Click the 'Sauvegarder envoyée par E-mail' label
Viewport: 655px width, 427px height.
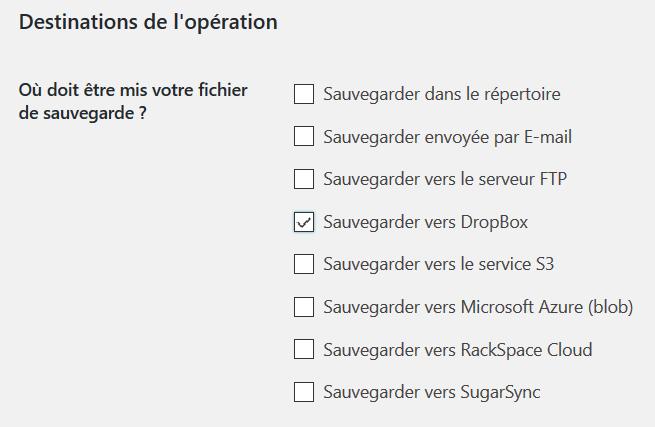[x=448, y=137]
